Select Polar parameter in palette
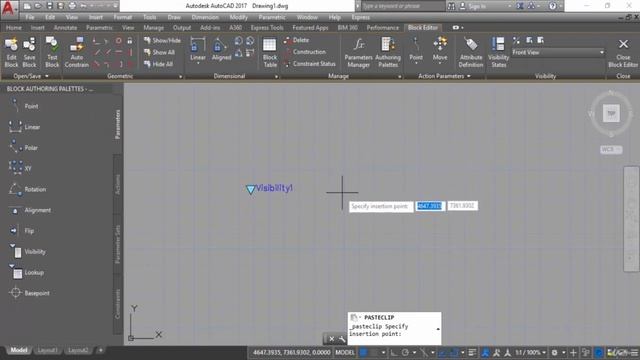 tap(24, 148)
